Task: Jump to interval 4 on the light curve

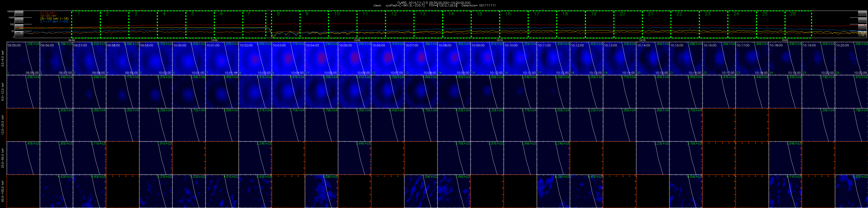Action: coord(172,24)
